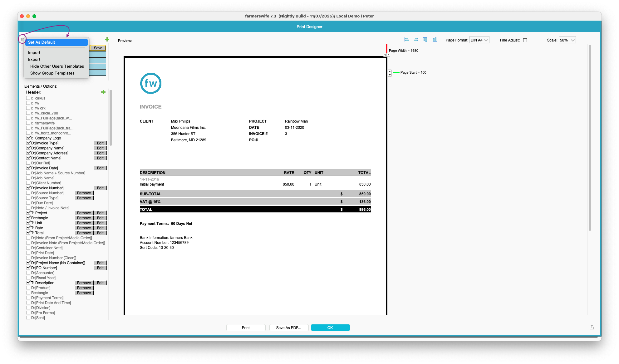The image size is (619, 364).
Task: Click Edit next to Invoice Date
Action: click(100, 168)
